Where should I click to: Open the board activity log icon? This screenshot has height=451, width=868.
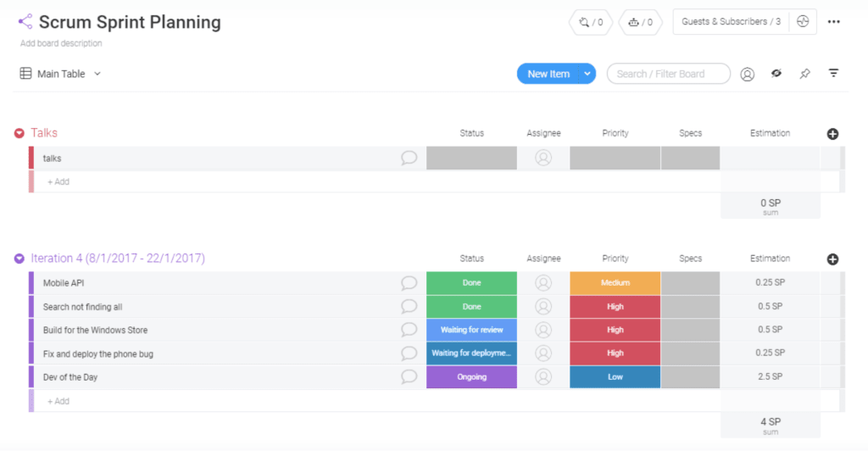point(803,21)
